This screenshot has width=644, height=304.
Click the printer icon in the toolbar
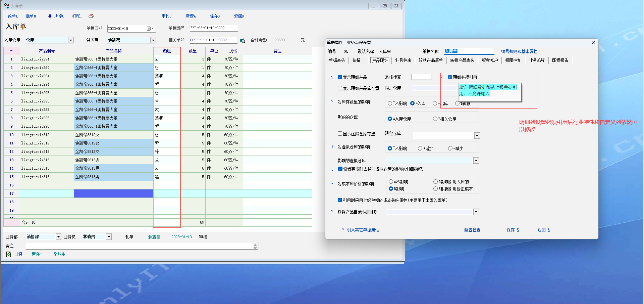pyautogui.click(x=91, y=16)
